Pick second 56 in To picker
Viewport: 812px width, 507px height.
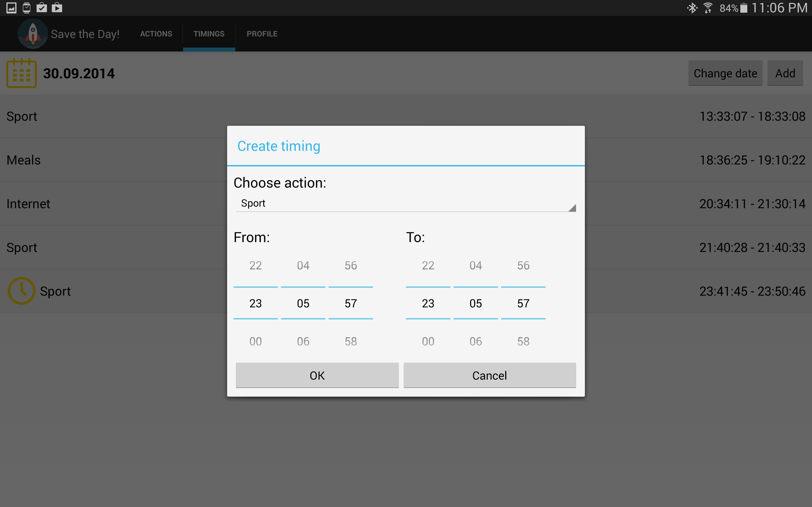(x=523, y=266)
